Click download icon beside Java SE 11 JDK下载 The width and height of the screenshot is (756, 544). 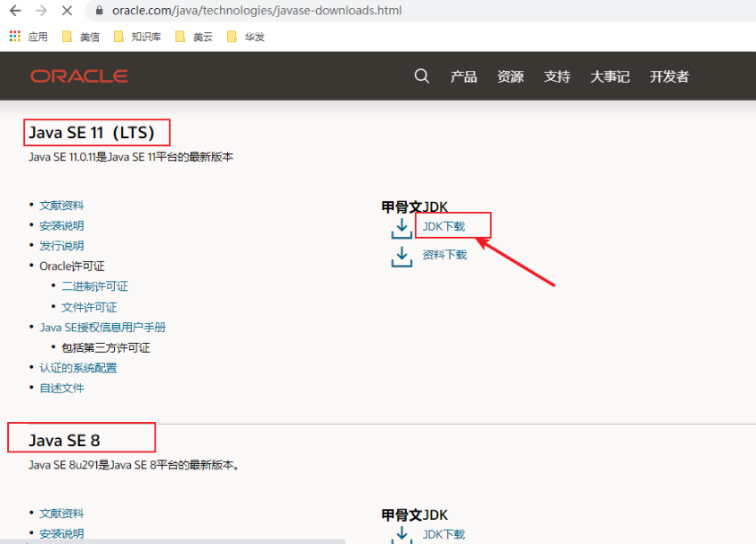point(401,228)
